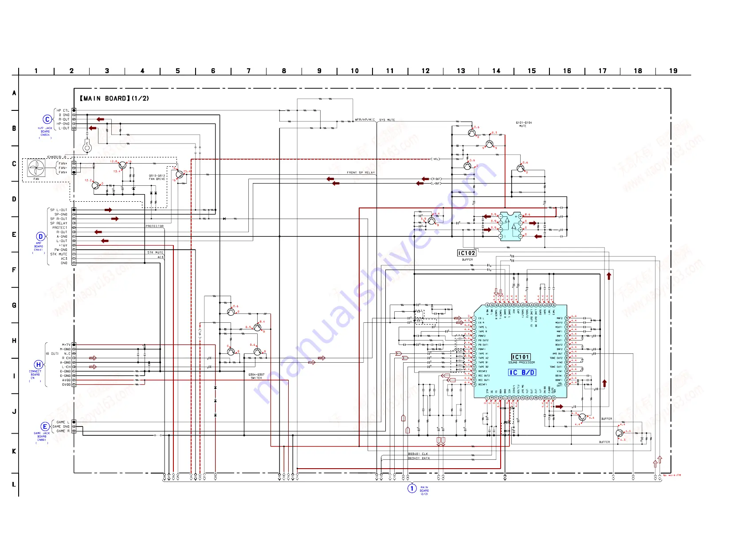Click row letter G in the ruler
Screen dimensions: 745x560
click(14, 305)
